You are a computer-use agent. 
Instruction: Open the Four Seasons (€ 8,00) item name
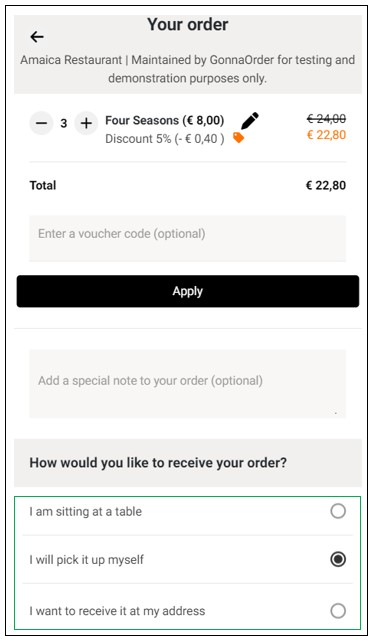165,120
